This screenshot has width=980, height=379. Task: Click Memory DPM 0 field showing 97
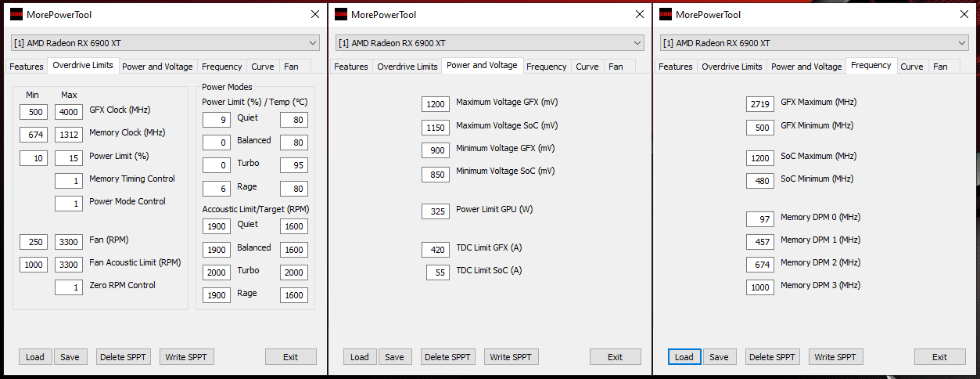coord(760,219)
